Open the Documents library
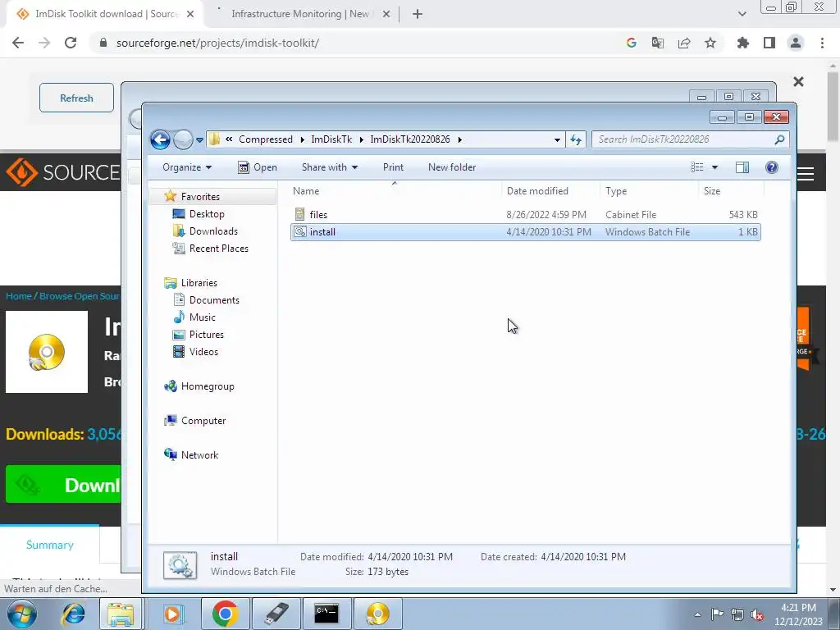The height and width of the screenshot is (630, 840). (x=214, y=300)
